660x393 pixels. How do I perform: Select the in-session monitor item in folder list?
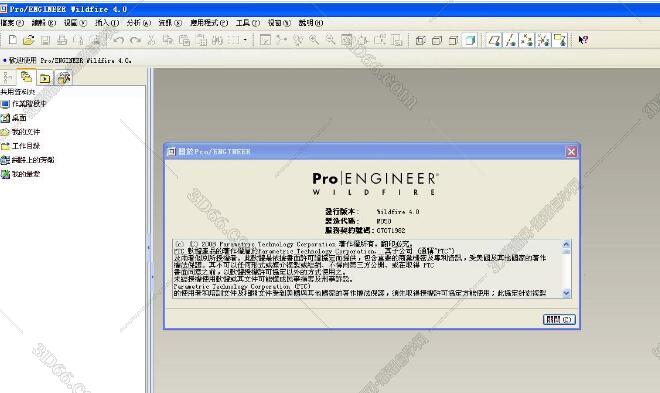24,104
